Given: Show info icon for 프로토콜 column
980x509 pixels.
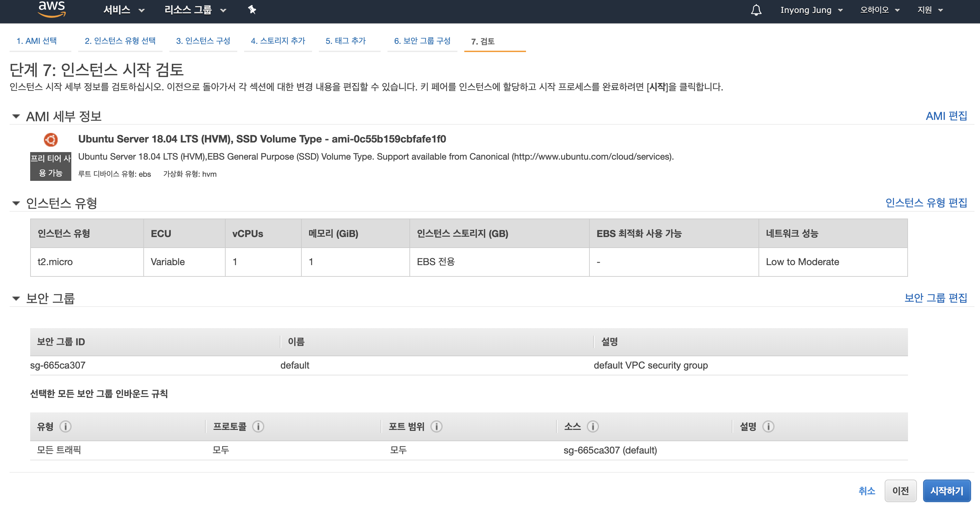Looking at the screenshot, I should click(258, 426).
